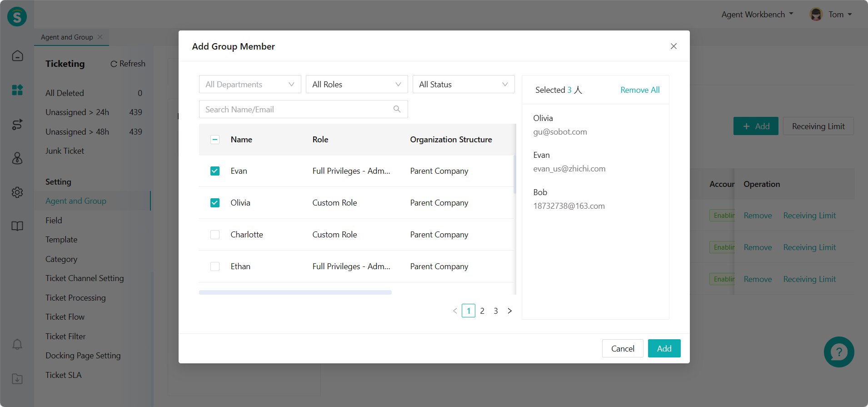Click the Cancel button

(623, 348)
